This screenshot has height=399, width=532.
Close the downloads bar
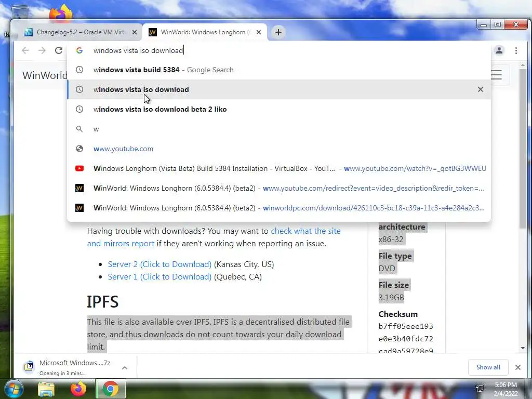518,367
